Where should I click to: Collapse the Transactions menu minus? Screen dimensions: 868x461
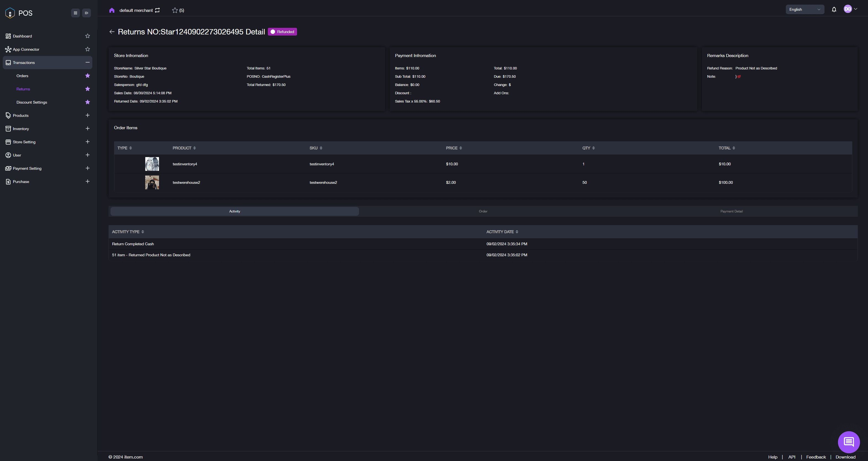88,62
